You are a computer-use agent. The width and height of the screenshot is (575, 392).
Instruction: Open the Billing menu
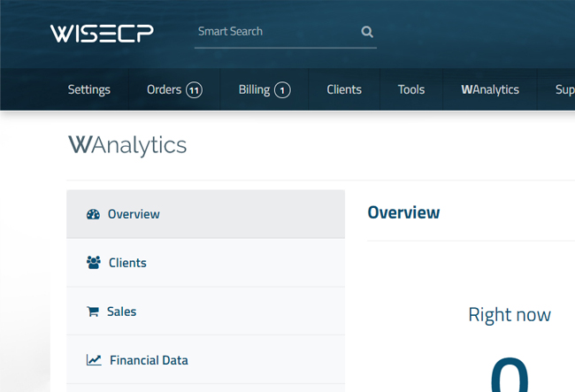click(264, 89)
